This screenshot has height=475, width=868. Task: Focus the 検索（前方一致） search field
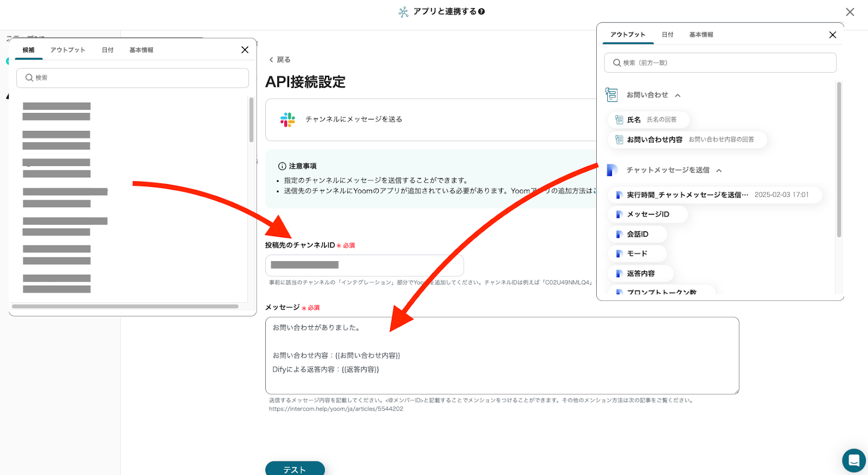pos(720,63)
